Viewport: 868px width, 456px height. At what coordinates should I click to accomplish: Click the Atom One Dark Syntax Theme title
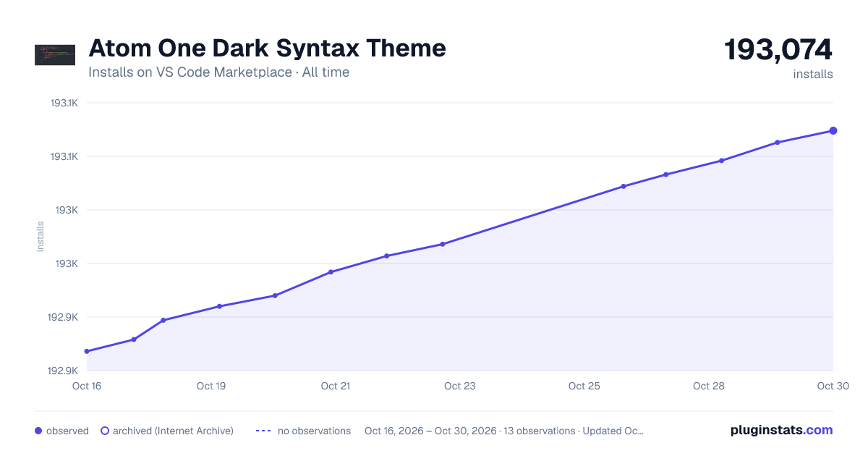tap(267, 48)
